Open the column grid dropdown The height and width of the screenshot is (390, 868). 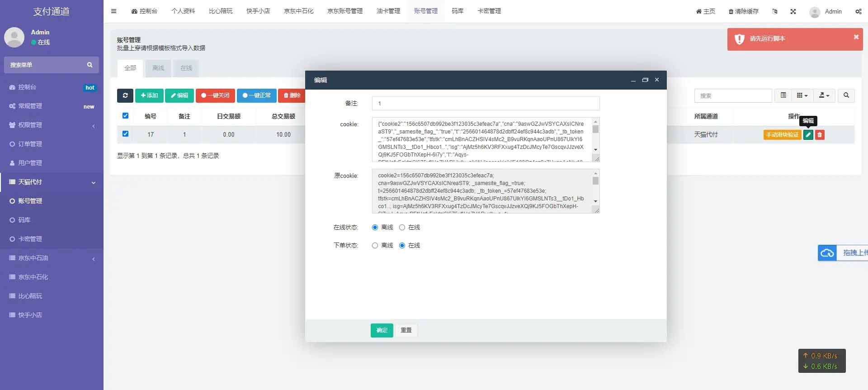[x=802, y=95]
